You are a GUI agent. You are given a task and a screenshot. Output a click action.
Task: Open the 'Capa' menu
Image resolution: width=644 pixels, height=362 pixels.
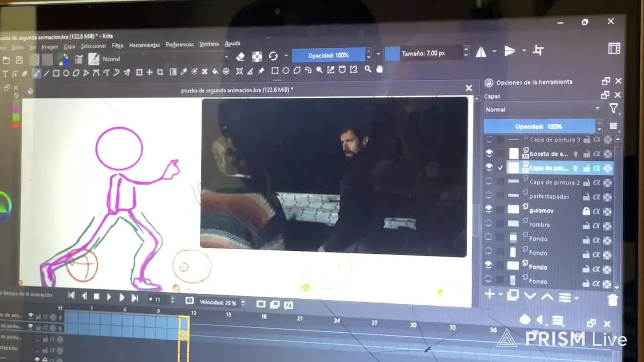[69, 46]
